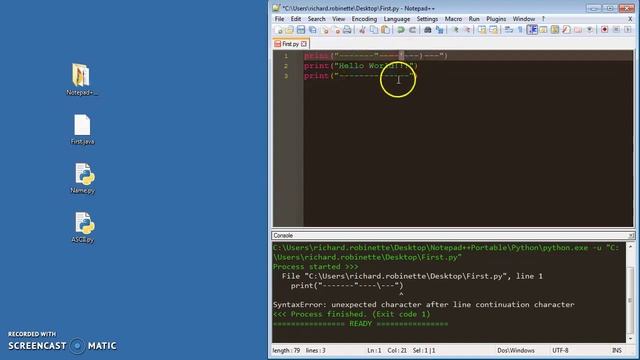
Task: Toggle Word Wrap in the toolbar
Action: [509, 30]
